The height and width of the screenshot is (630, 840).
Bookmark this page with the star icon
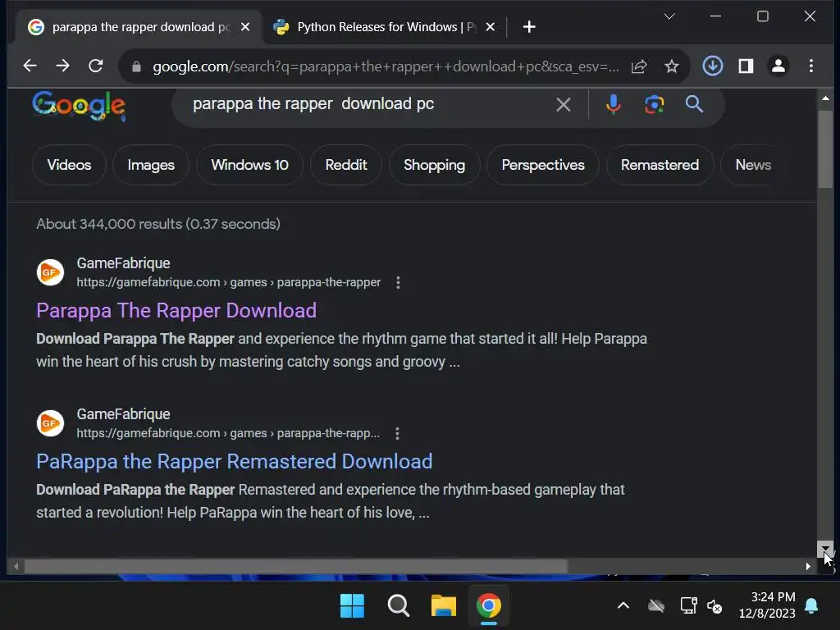[x=672, y=66]
